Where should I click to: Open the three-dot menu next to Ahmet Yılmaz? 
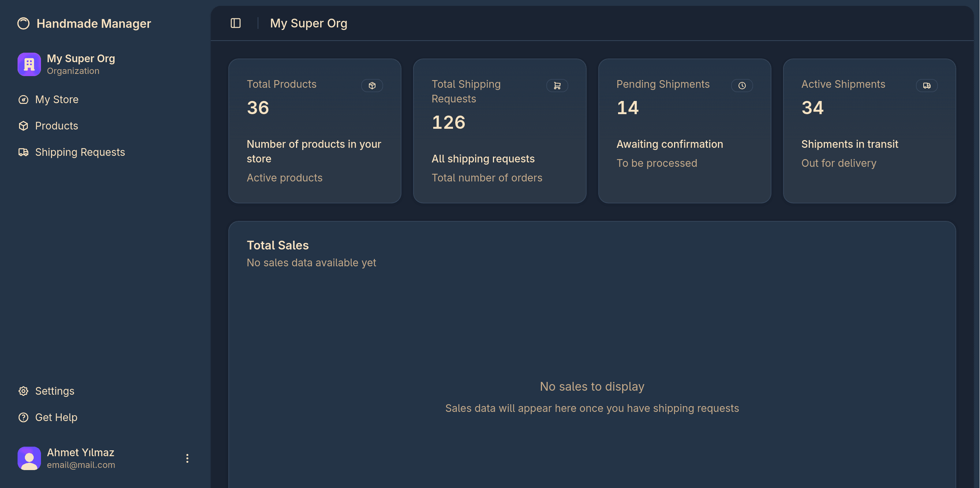click(187, 458)
